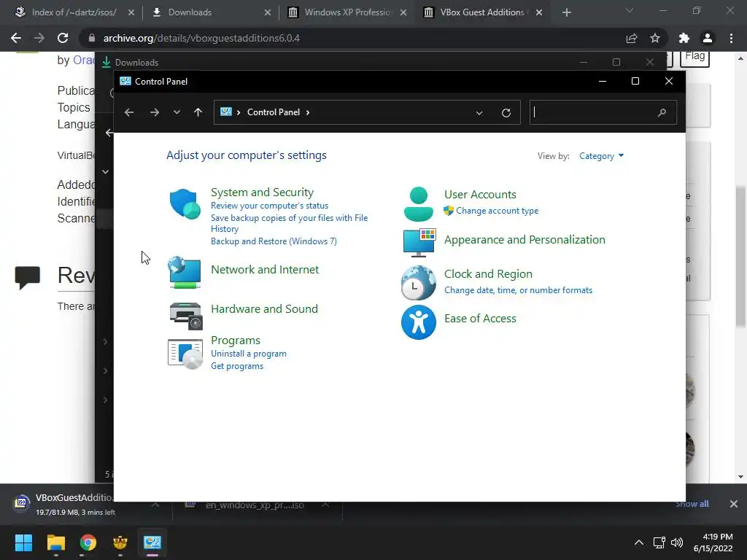747x560 pixels.
Task: Click Uninstall a program
Action: pos(248,354)
